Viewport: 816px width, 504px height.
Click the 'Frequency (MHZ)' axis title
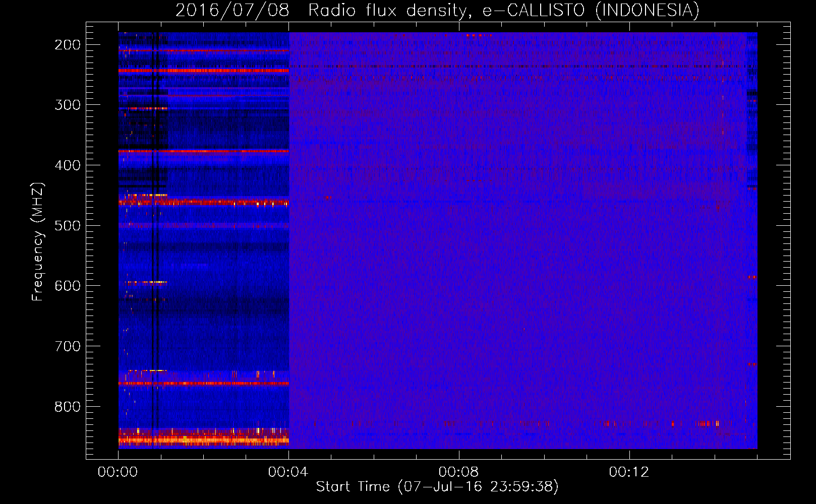click(x=38, y=241)
